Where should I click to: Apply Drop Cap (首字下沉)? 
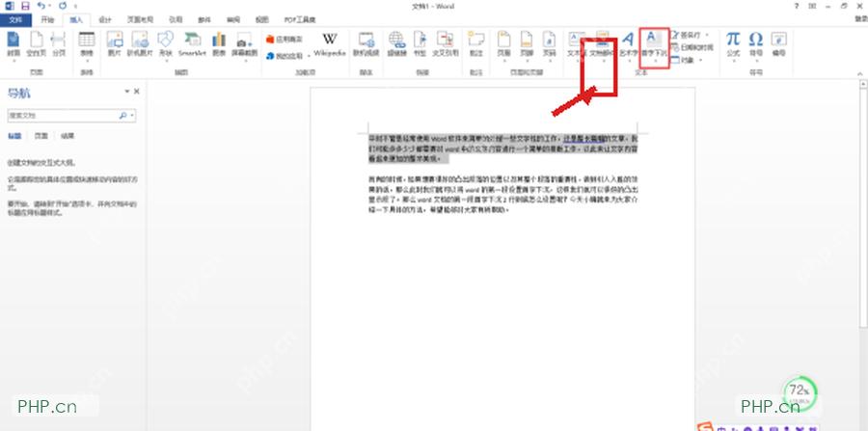point(654,47)
